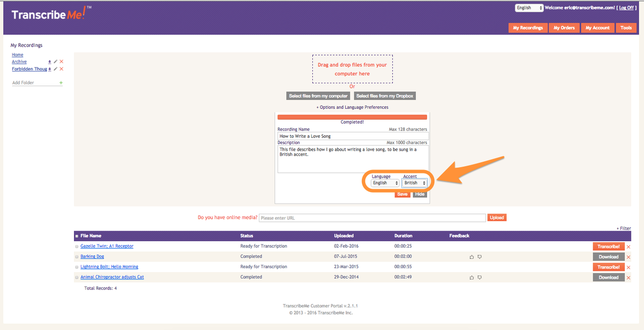Go to TranscribeMe logo home
The width and height of the screenshot is (644, 330).
(x=51, y=14)
